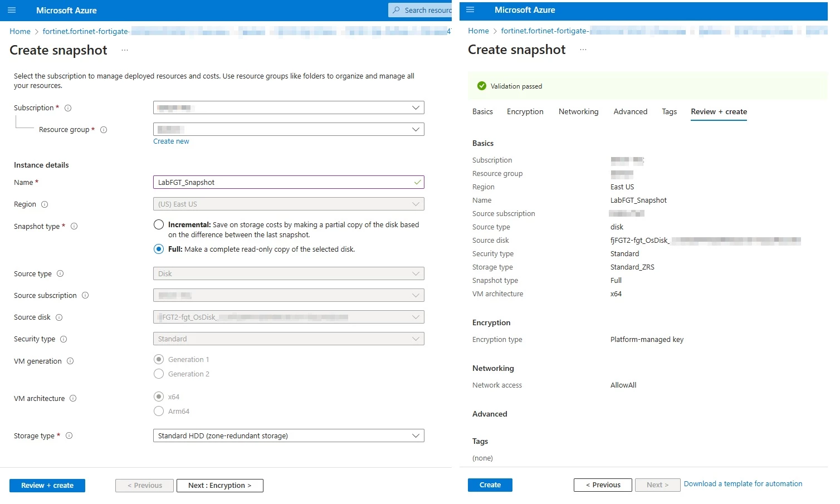Click the Name field containing LabFGT_Snapshot

(289, 182)
